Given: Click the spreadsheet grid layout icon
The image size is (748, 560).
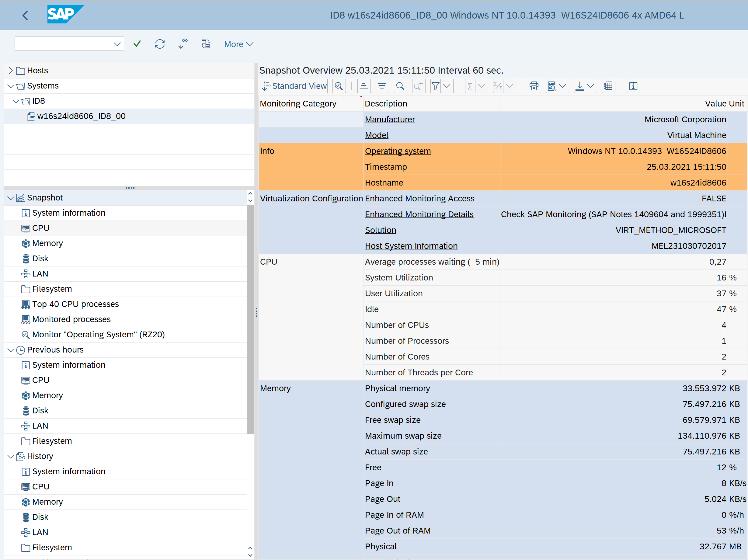Looking at the screenshot, I should [608, 86].
